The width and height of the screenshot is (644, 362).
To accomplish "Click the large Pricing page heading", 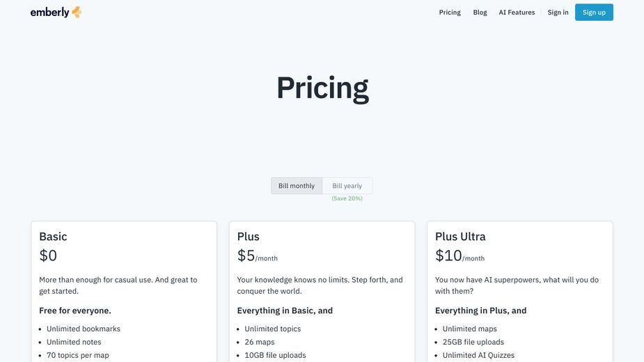I will (322, 88).
